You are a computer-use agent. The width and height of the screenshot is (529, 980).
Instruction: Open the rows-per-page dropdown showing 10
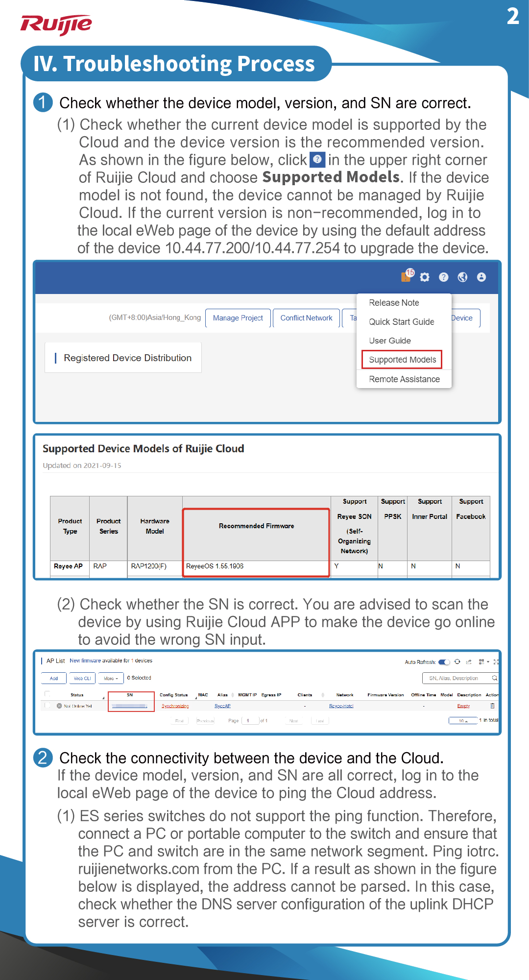[463, 720]
